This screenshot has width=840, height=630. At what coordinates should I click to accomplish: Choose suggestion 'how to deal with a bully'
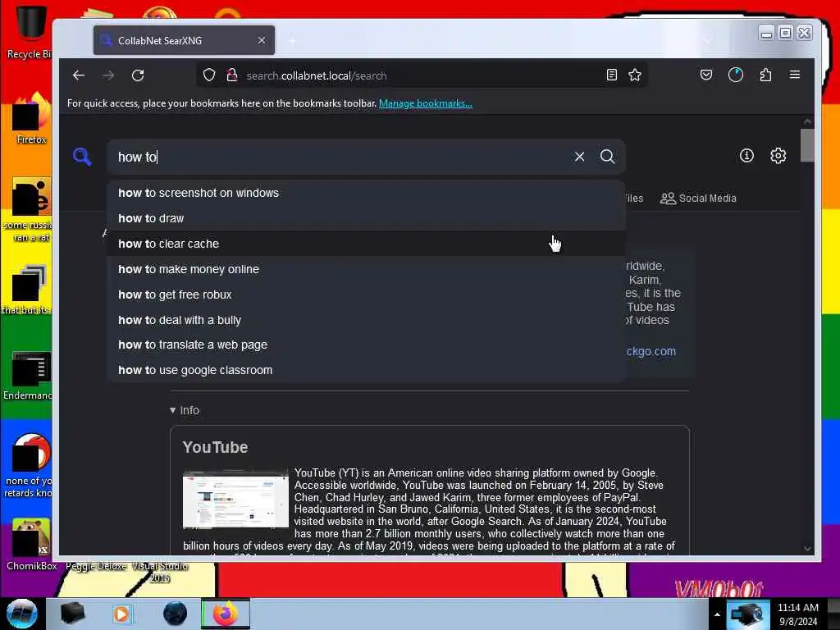coord(366,320)
